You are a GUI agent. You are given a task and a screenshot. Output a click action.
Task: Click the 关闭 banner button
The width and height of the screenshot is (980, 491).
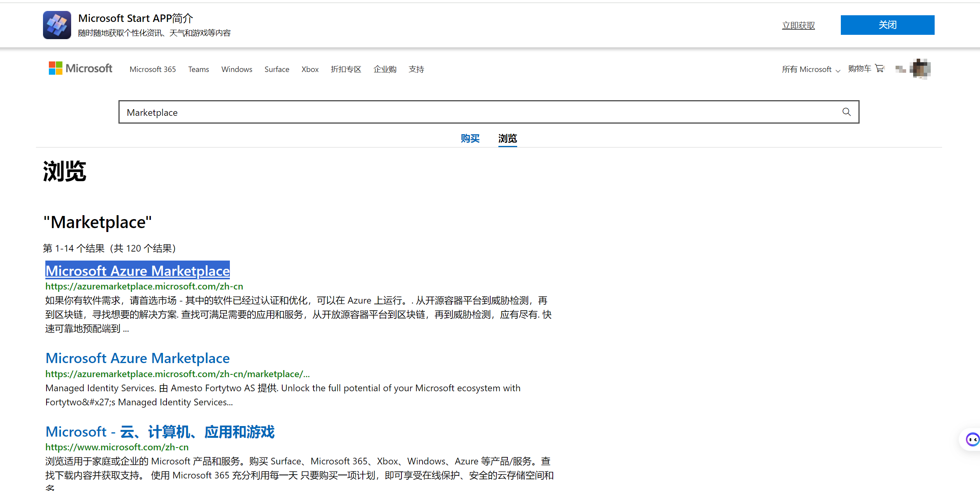887,25
